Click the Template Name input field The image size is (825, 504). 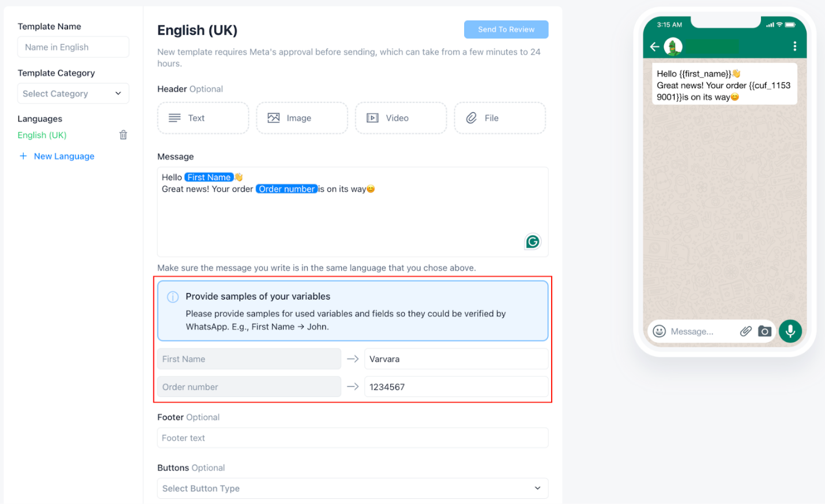[x=73, y=47]
